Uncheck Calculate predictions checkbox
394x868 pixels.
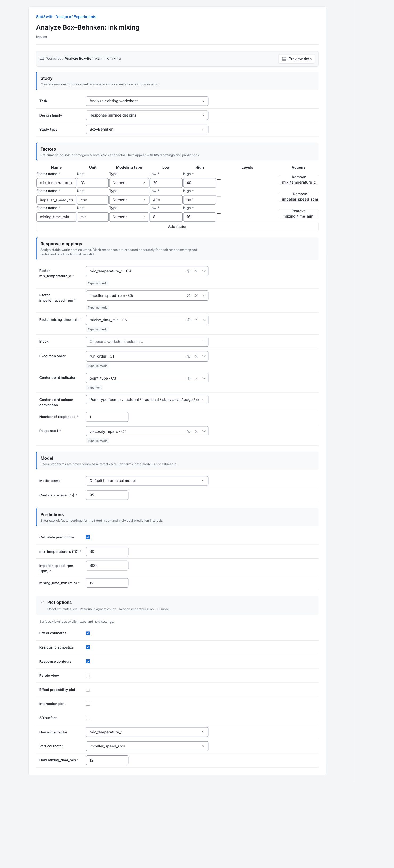[x=88, y=537]
